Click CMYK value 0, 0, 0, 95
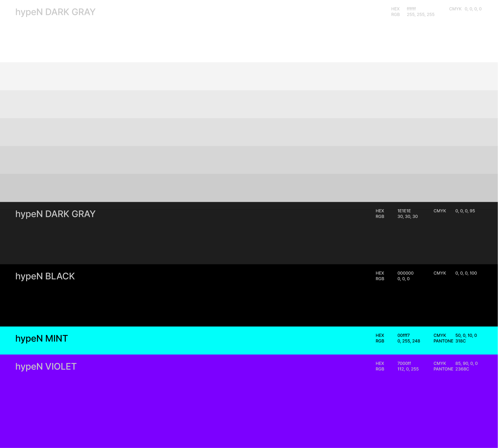 [x=465, y=211]
